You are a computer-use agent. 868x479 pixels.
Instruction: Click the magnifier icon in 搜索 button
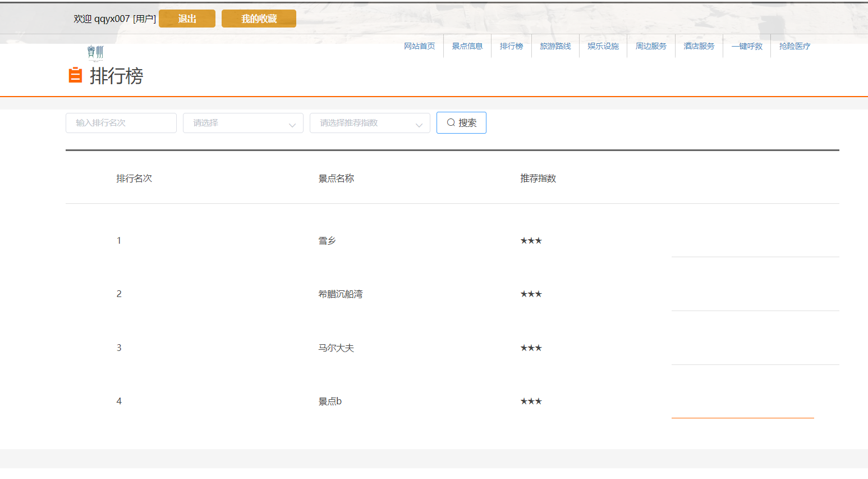point(451,122)
